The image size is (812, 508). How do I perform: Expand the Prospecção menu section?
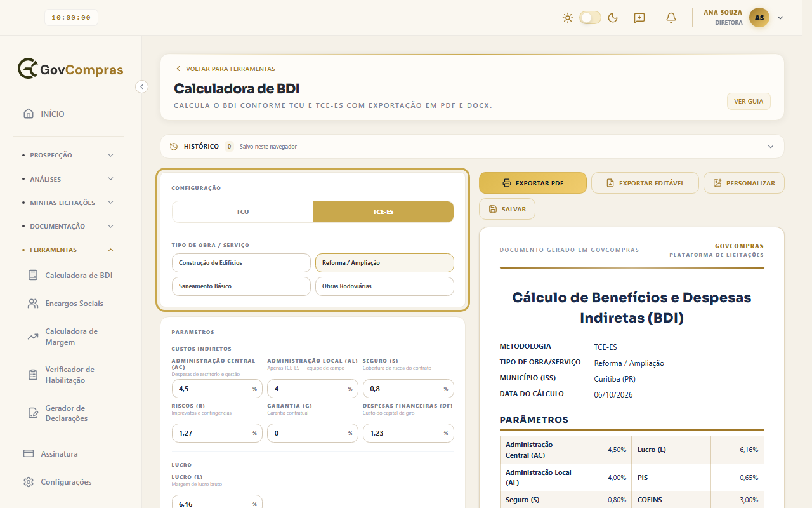[69, 155]
